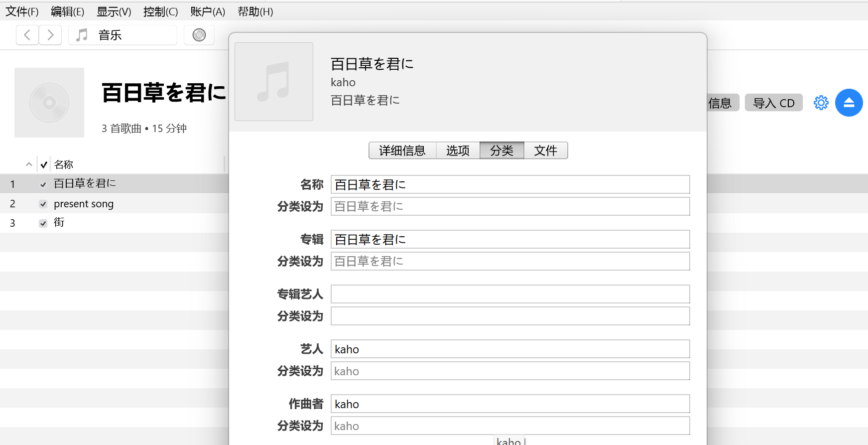
Task: Click the 导入 CD button
Action: click(x=773, y=103)
